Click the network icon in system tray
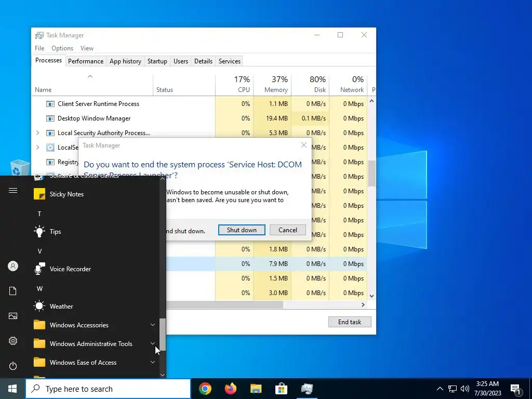Screen dimensions: 532x399 (x=453, y=389)
